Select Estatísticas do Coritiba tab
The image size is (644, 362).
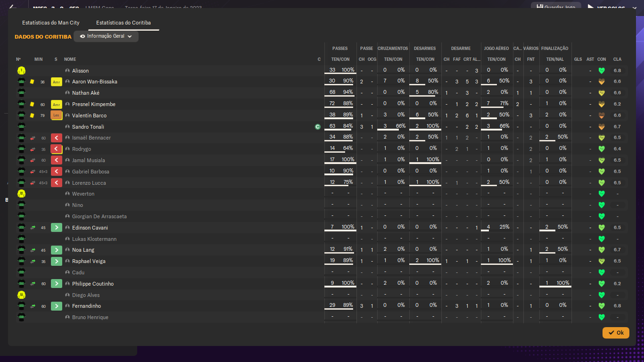pos(124,23)
